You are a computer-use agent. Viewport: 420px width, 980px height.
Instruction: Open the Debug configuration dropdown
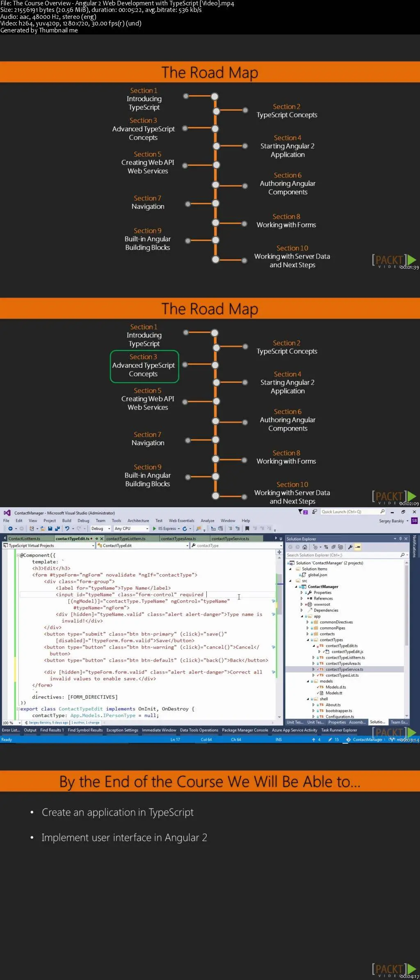tap(100, 529)
